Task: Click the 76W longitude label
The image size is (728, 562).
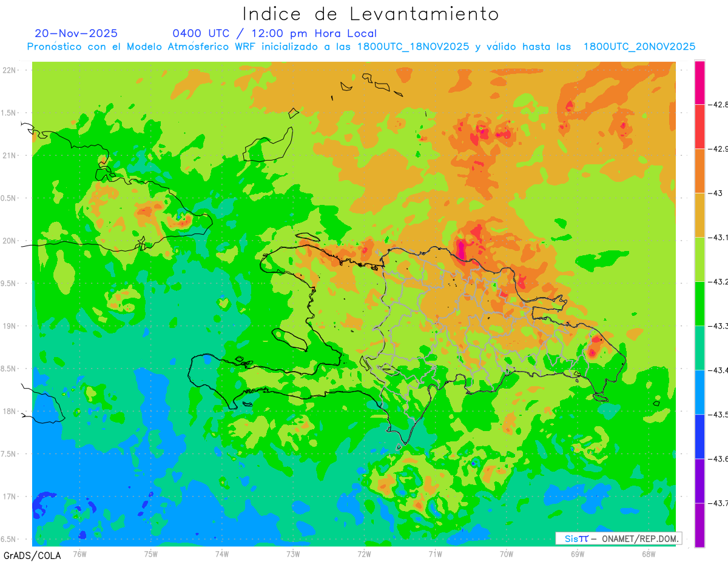Action: click(x=79, y=554)
